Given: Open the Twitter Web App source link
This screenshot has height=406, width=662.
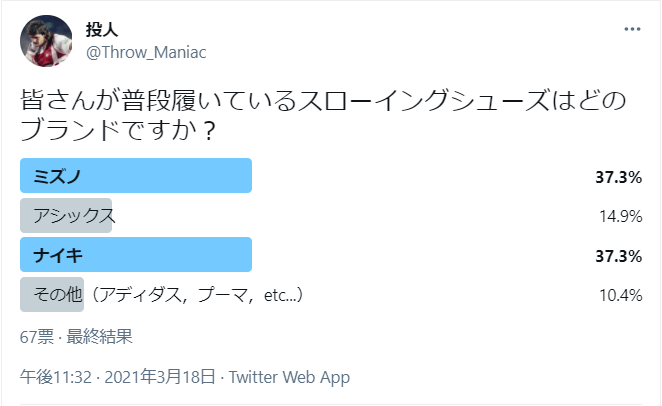Looking at the screenshot, I should click(x=289, y=377).
